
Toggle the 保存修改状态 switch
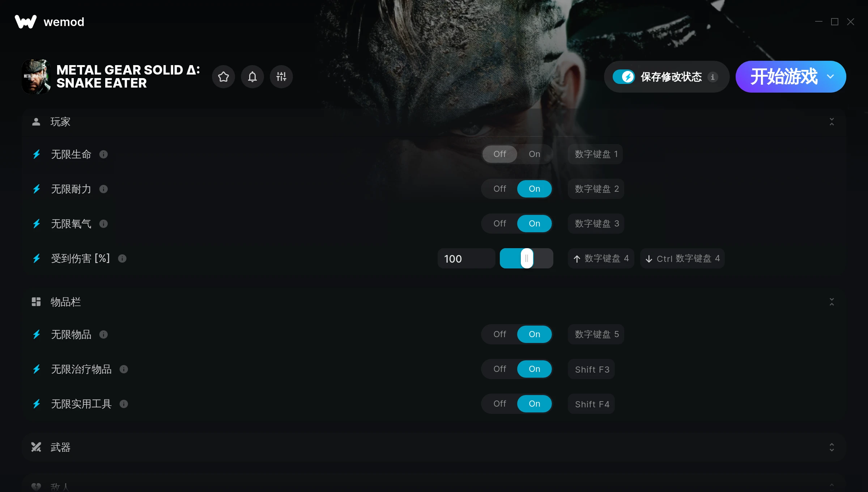[x=624, y=77]
